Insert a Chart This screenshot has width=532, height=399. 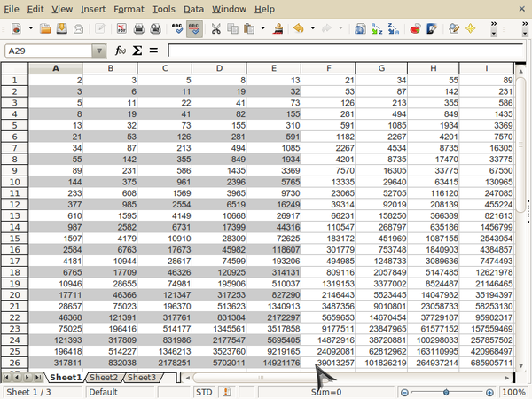(415, 29)
